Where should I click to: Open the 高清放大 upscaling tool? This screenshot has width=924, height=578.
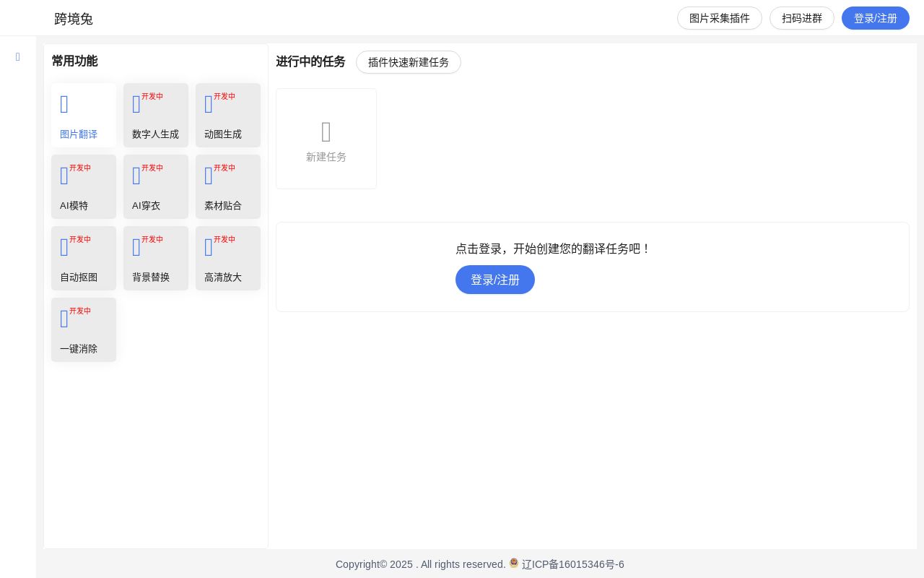[228, 258]
